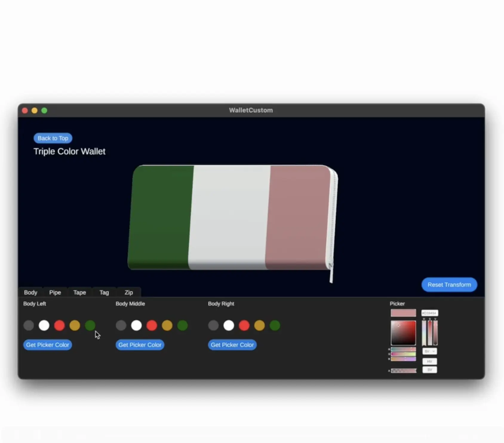Click the saturation-value square in Picker
This screenshot has height=443, width=504.
pyautogui.click(x=403, y=333)
